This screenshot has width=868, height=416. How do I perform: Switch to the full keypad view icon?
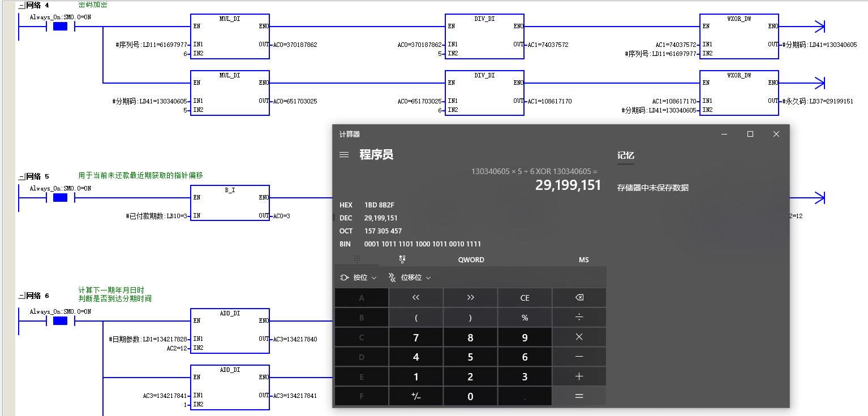357,259
